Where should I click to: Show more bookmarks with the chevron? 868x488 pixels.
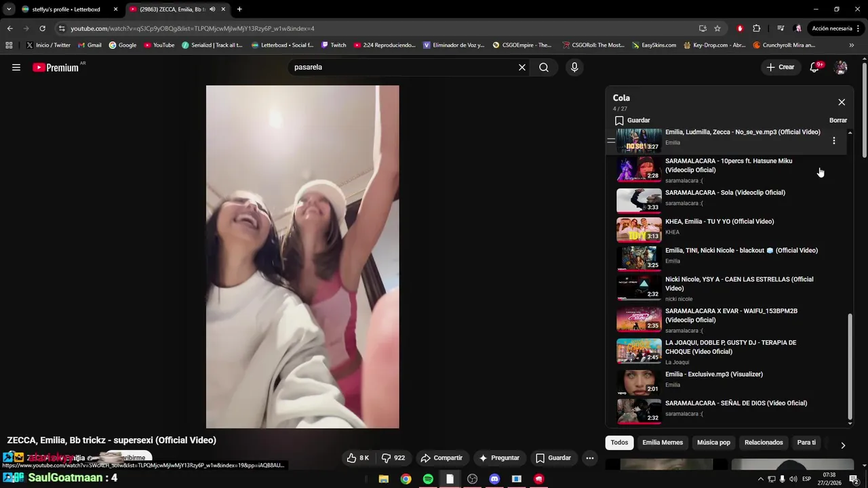coord(852,45)
